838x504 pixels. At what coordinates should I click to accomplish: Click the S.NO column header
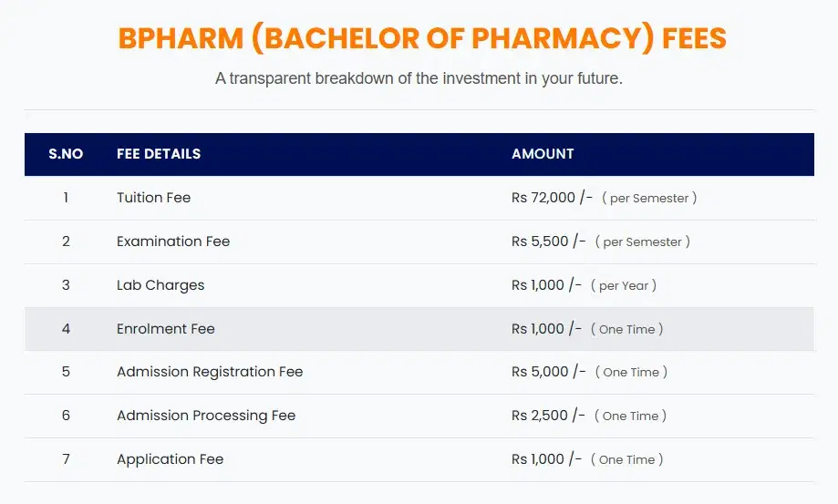pyautogui.click(x=66, y=154)
